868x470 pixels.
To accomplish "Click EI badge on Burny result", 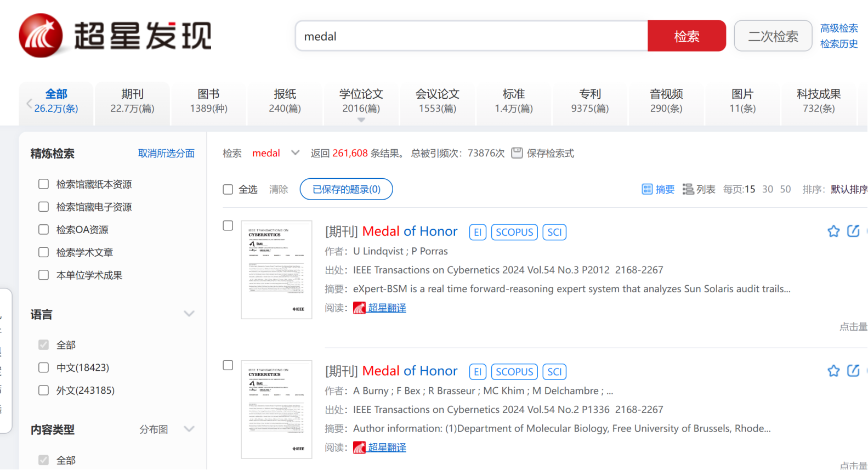I will coord(478,372).
